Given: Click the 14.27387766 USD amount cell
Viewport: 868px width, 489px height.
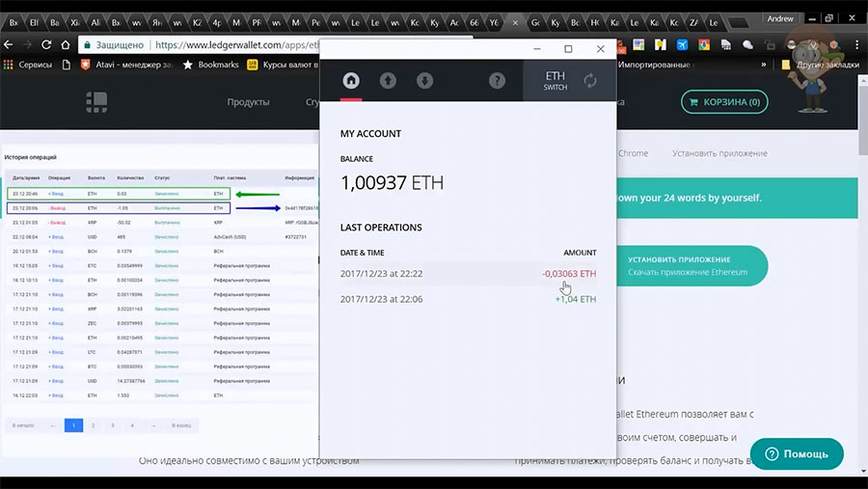Looking at the screenshot, I should click(130, 381).
